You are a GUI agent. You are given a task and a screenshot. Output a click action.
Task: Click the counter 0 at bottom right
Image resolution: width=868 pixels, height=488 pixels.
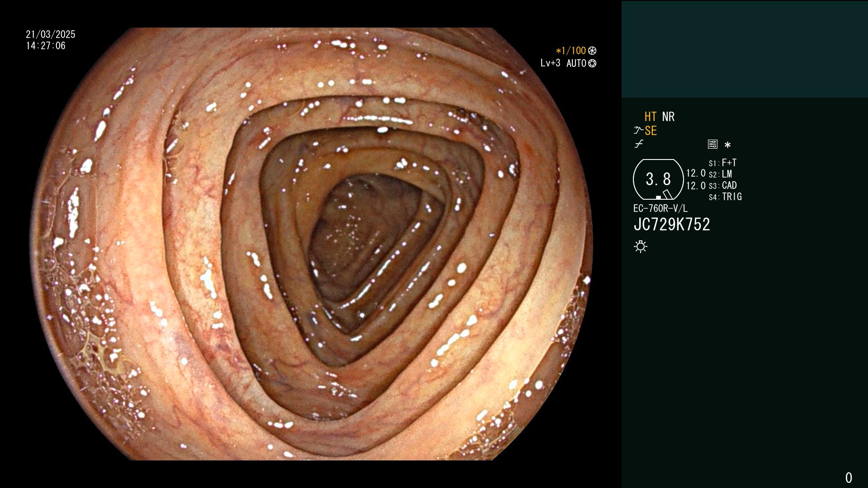[849, 478]
